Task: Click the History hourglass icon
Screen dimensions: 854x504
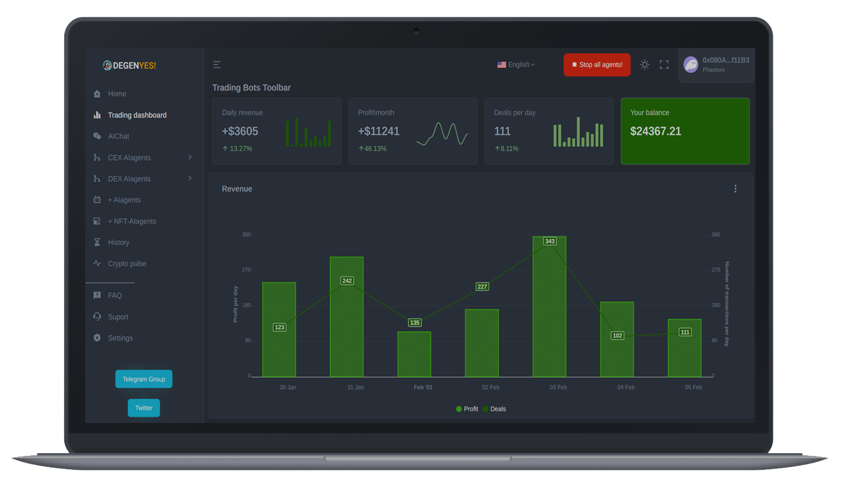Action: pos(97,242)
